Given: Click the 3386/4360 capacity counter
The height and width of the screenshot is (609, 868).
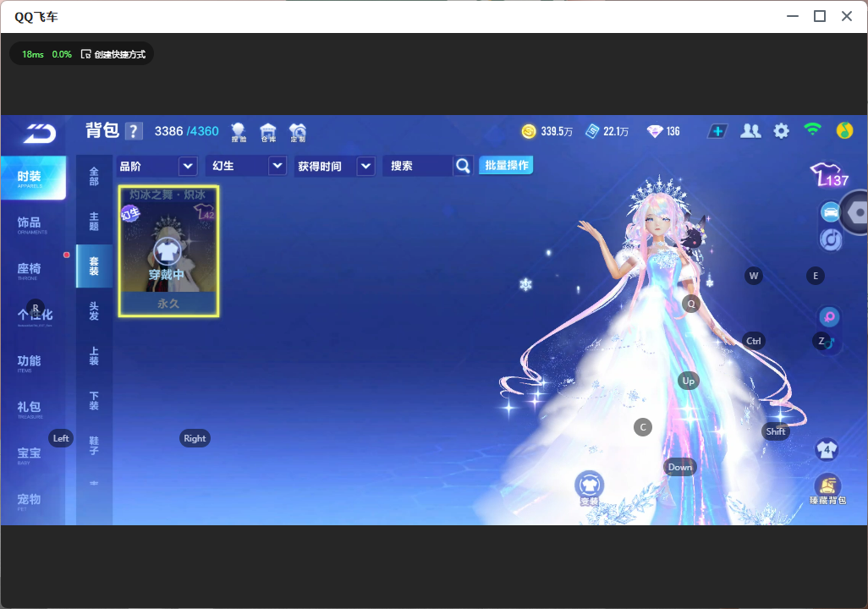Looking at the screenshot, I should 187,131.
